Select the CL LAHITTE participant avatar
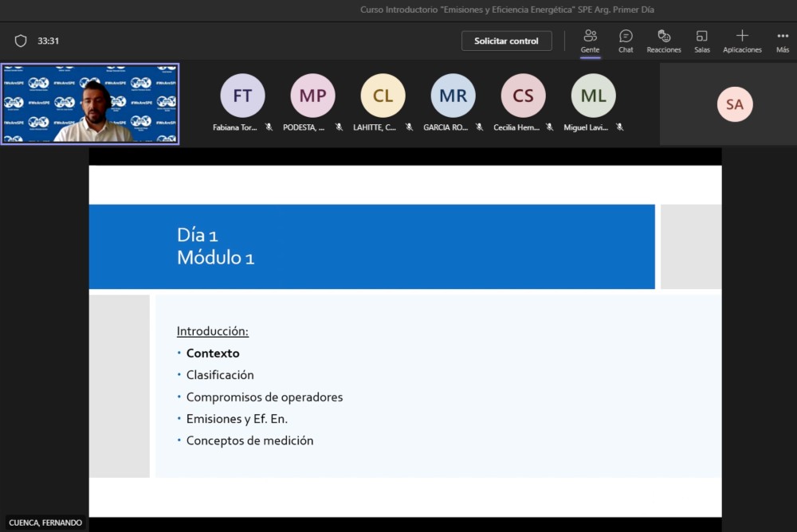Image resolution: width=797 pixels, height=532 pixels. point(383,96)
